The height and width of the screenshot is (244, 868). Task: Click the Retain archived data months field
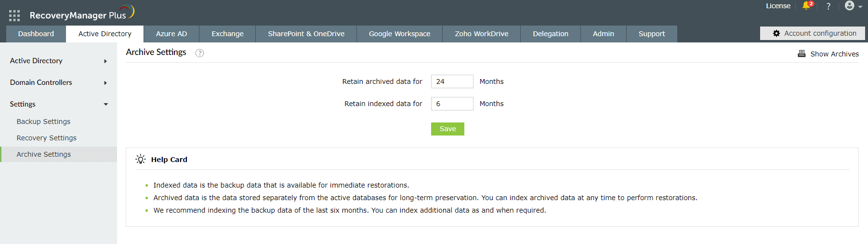(x=452, y=81)
